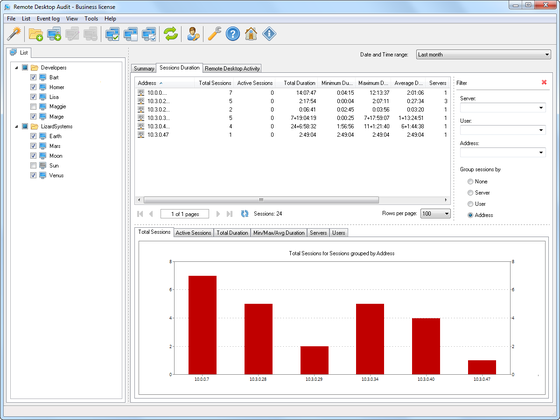Image resolution: width=560 pixels, height=420 pixels.
Task: Click the blue help question mark icon
Action: (233, 34)
